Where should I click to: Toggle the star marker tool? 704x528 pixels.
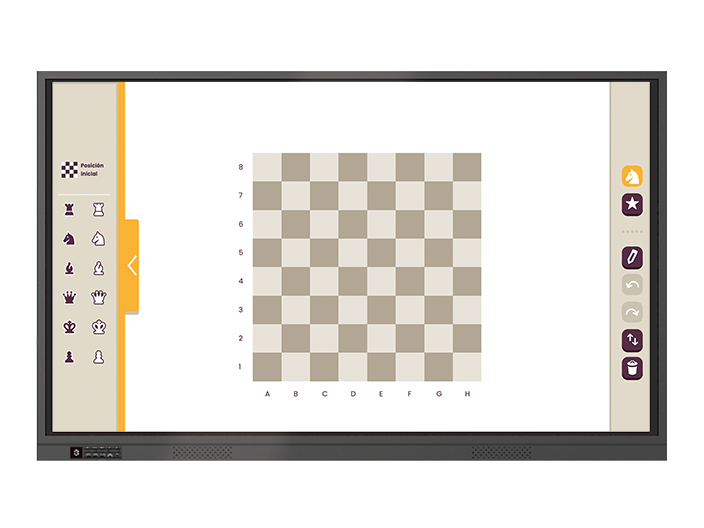click(632, 205)
